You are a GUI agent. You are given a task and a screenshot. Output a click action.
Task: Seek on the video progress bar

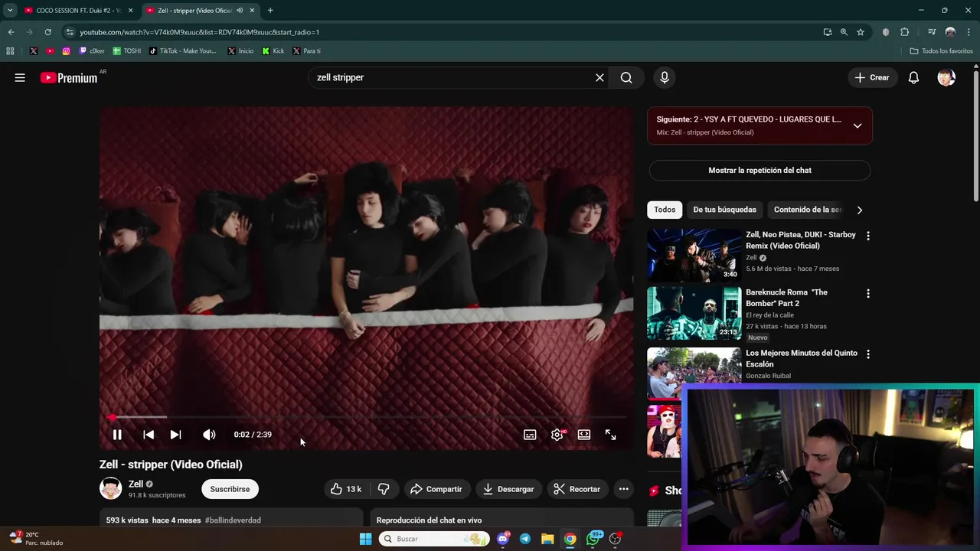pos(367,417)
